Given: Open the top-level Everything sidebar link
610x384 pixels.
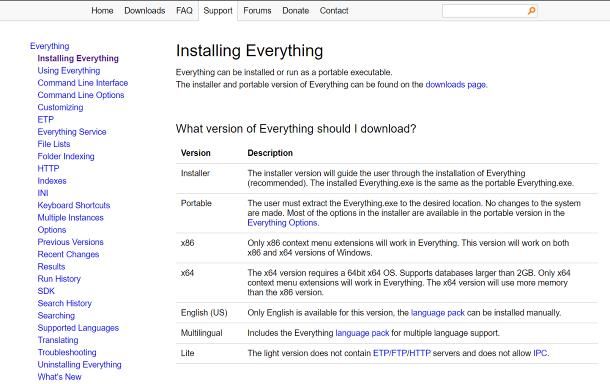Looking at the screenshot, I should [x=50, y=46].
